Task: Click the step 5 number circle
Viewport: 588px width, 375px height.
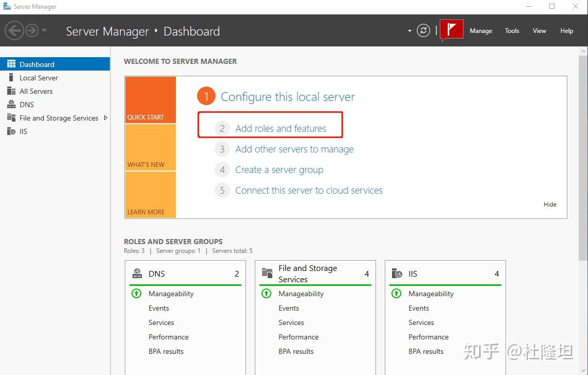Action: (x=222, y=190)
